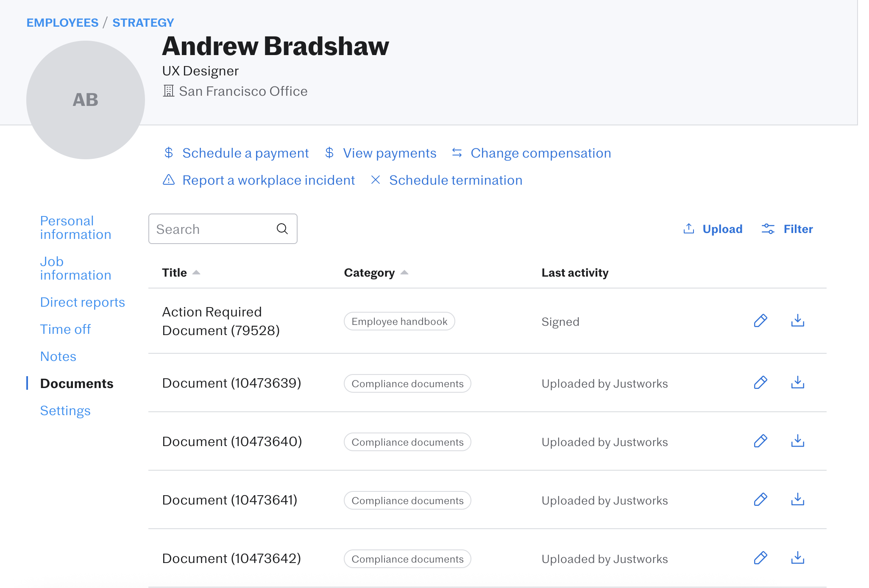The width and height of the screenshot is (869, 588).
Task: Download Document (10473639)
Action: click(x=797, y=383)
